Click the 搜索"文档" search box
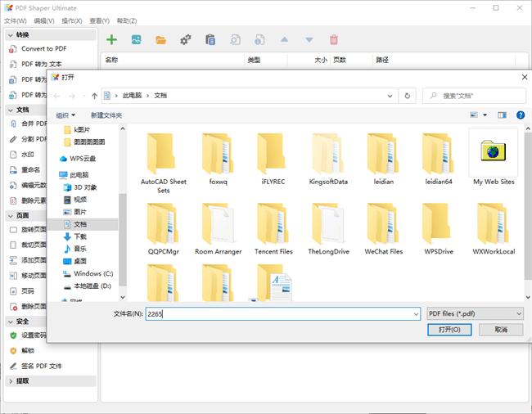 [475, 96]
